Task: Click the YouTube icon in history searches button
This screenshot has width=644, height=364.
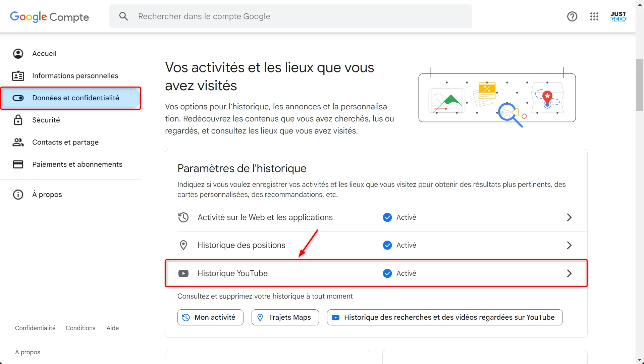Action: point(335,317)
